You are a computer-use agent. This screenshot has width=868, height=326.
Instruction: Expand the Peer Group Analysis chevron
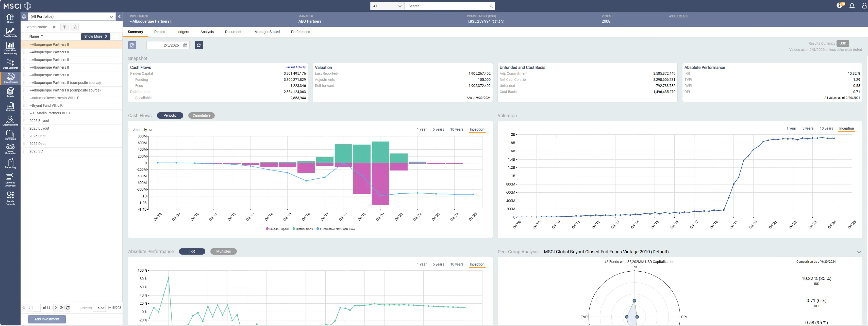[859, 252]
